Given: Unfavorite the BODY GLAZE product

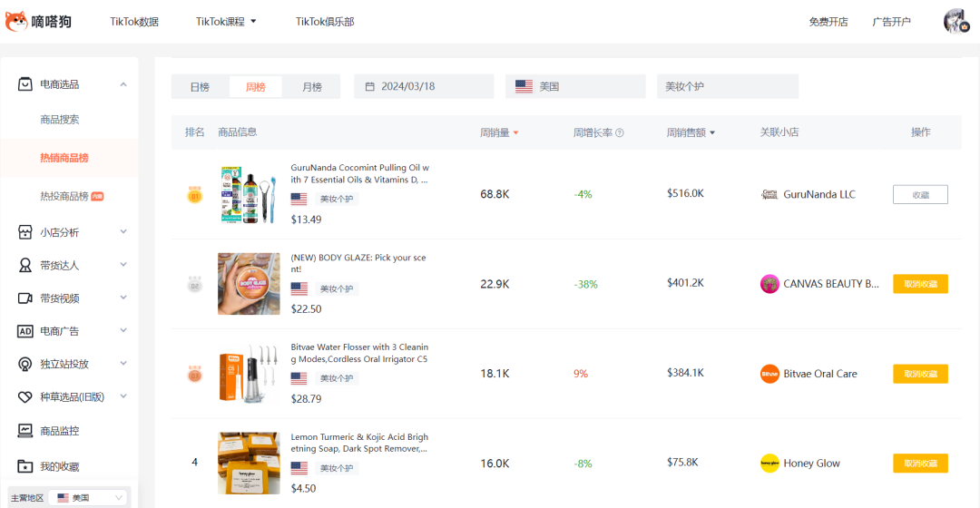Looking at the screenshot, I should pyautogui.click(x=920, y=284).
